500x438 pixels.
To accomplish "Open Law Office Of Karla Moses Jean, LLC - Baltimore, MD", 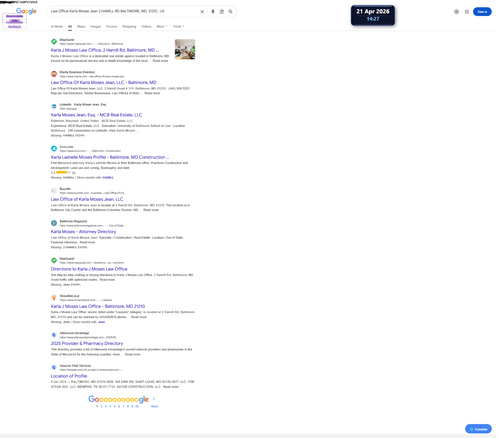I will (103, 82).
